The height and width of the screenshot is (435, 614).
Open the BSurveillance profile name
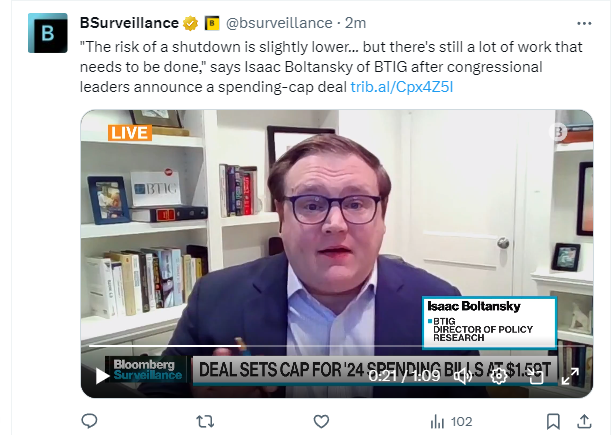click(x=129, y=23)
